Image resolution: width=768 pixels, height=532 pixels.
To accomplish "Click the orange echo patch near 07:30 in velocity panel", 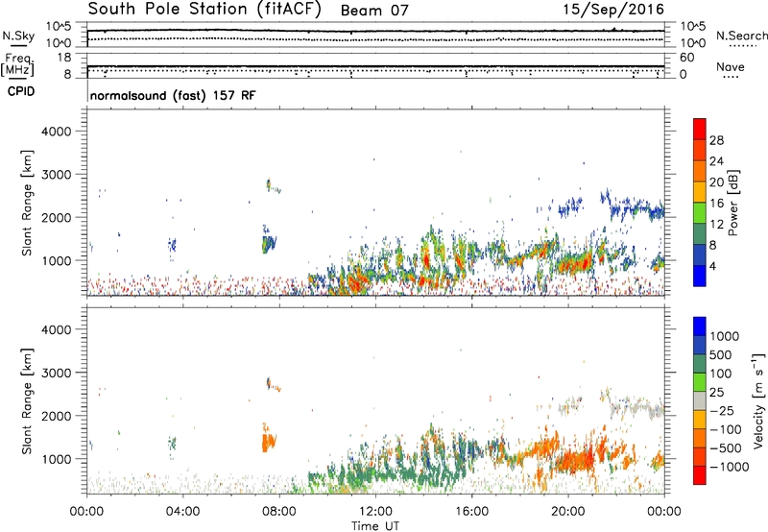I will pyautogui.click(x=269, y=442).
